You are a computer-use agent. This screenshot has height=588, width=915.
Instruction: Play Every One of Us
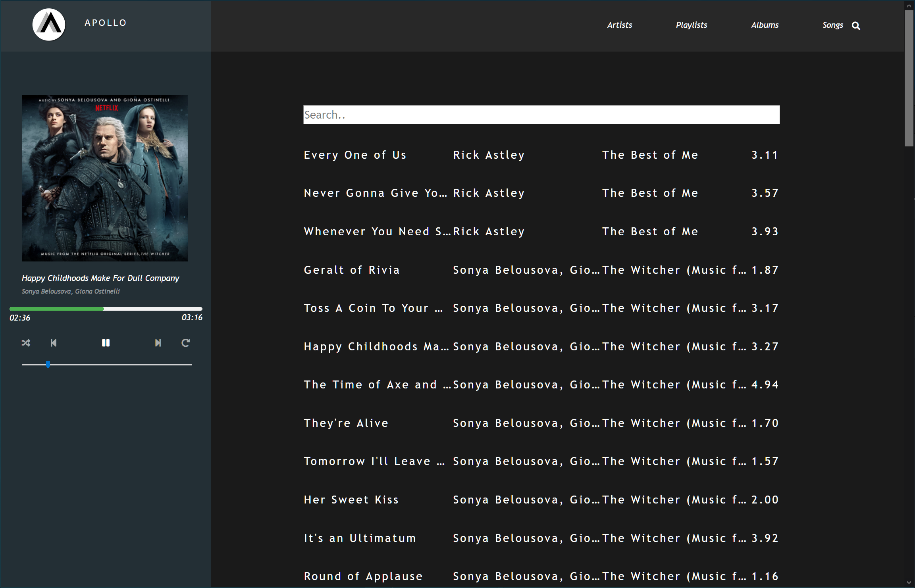[355, 155]
